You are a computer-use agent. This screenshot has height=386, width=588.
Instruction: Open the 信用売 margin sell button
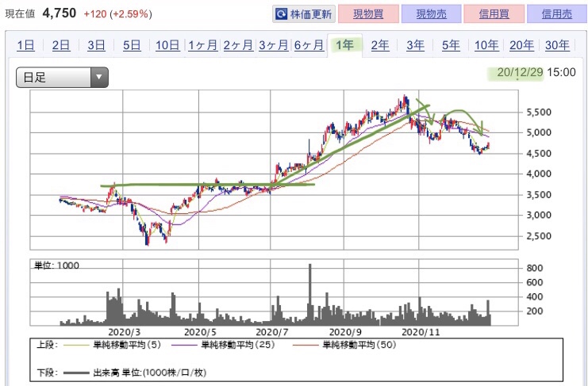pyautogui.click(x=557, y=14)
